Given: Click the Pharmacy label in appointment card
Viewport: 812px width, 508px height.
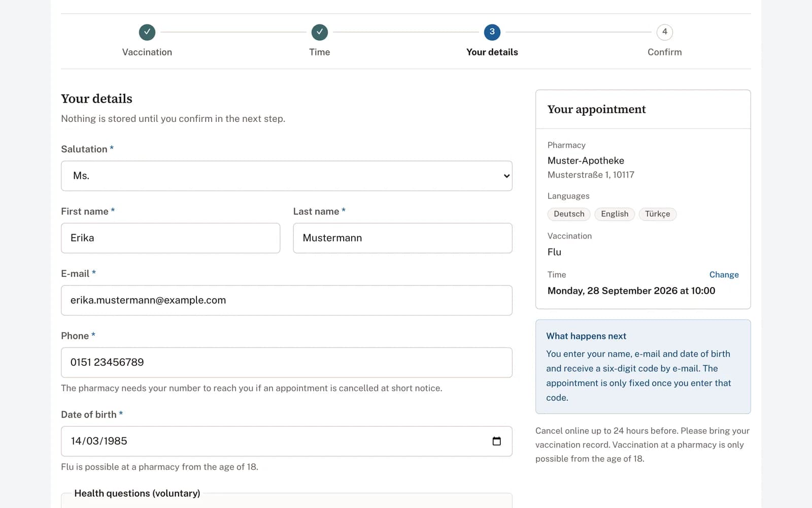Looking at the screenshot, I should [x=566, y=145].
